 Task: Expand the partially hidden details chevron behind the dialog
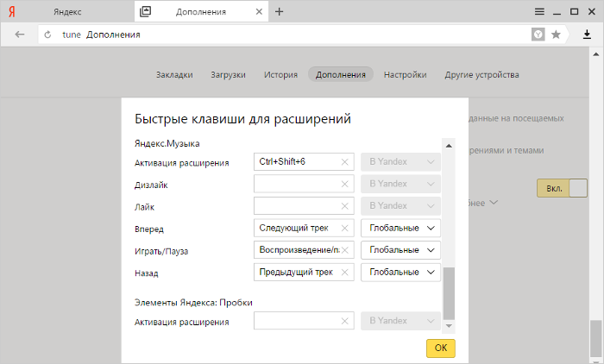click(x=494, y=202)
